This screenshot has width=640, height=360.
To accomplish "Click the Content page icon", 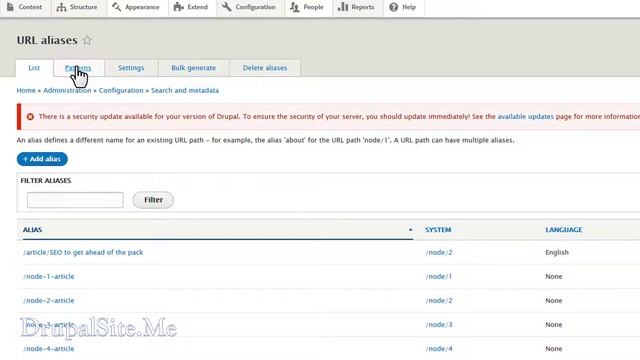I will [x=11, y=7].
